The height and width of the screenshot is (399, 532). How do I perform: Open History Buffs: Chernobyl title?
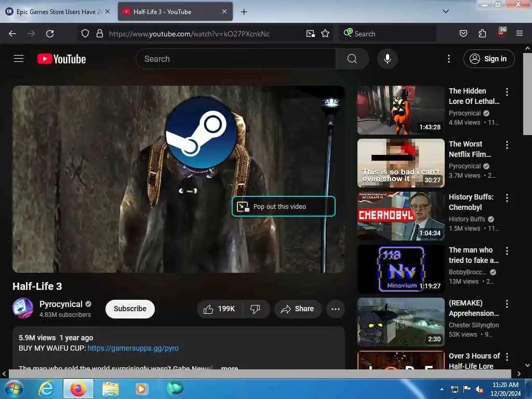coord(471,202)
